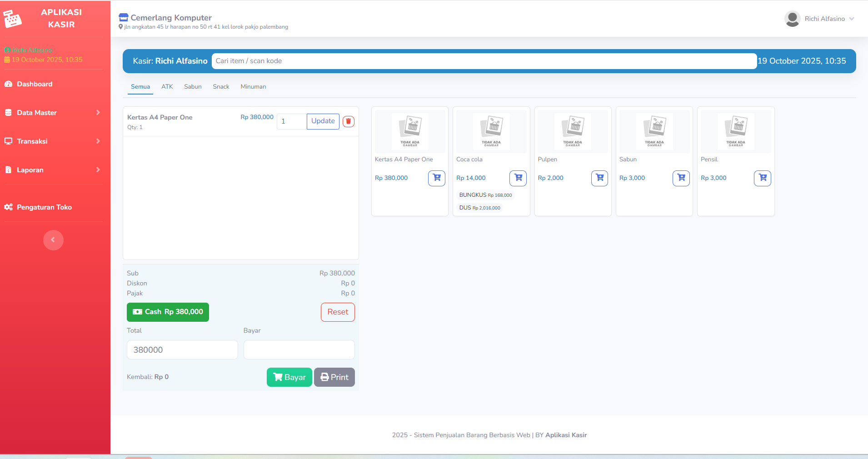This screenshot has width=868, height=459.
Task: Click the Bayar amount input field
Action: (299, 350)
